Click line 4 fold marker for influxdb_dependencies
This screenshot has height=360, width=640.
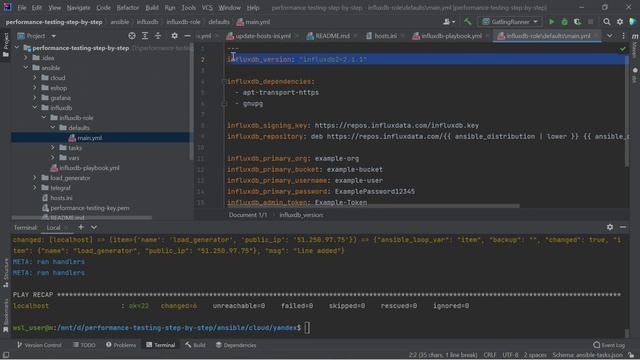(x=224, y=82)
